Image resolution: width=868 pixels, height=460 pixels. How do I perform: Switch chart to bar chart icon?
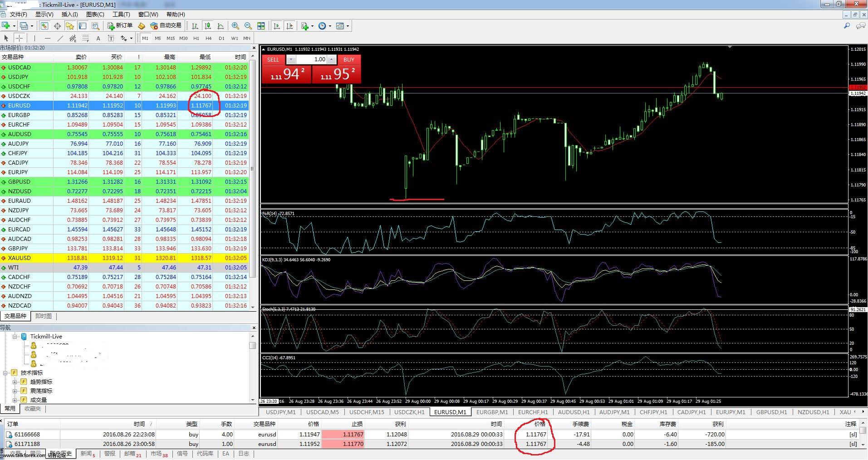(195, 26)
